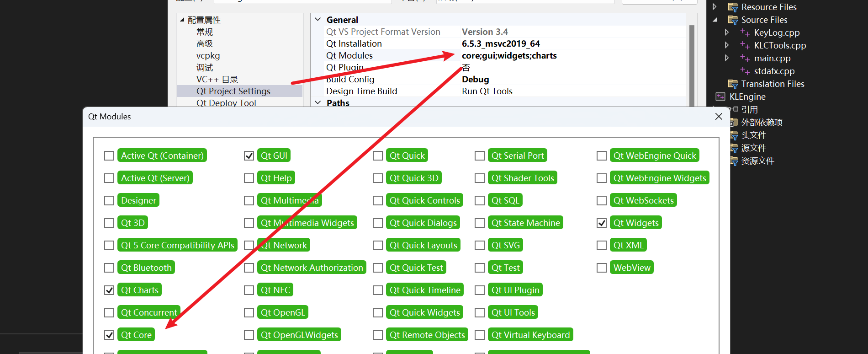Viewport: 868px width, 354px height.
Task: Click the Resource Files folder icon
Action: tap(733, 7)
